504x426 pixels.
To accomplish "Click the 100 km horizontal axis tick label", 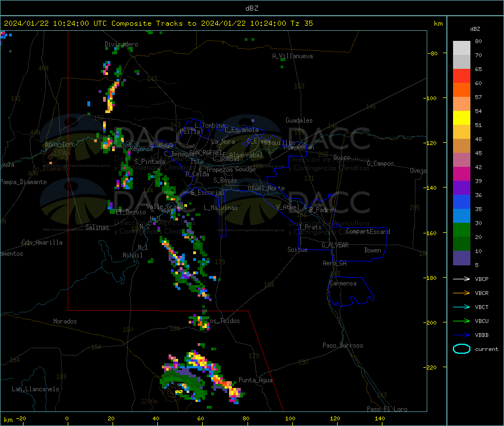I will click(290, 418).
